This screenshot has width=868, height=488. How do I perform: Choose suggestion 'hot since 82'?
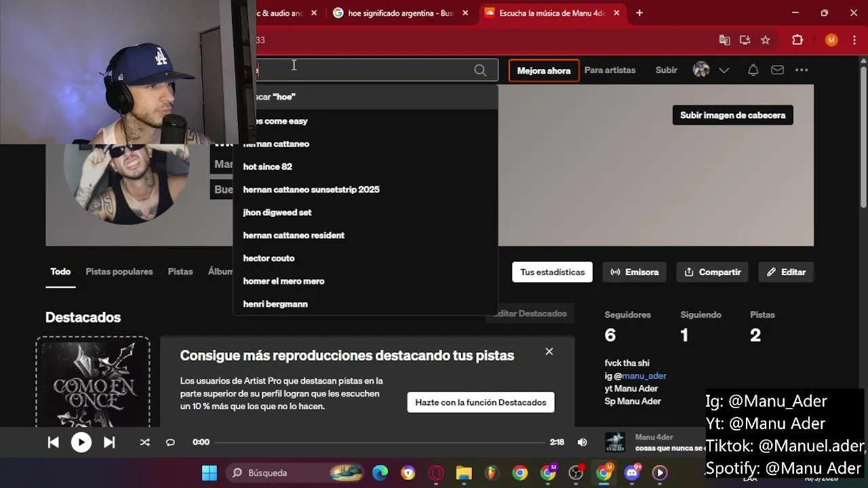(366, 167)
